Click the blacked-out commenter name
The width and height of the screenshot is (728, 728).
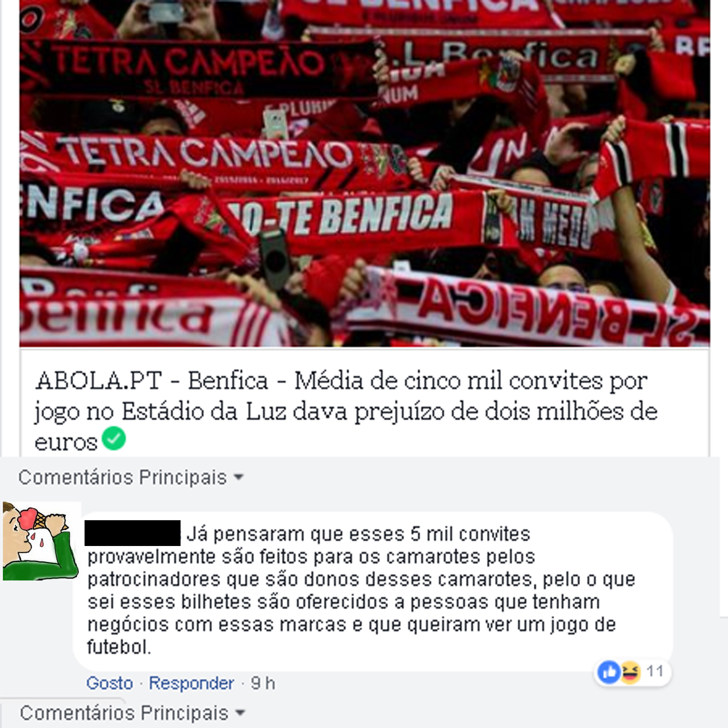coord(132,533)
